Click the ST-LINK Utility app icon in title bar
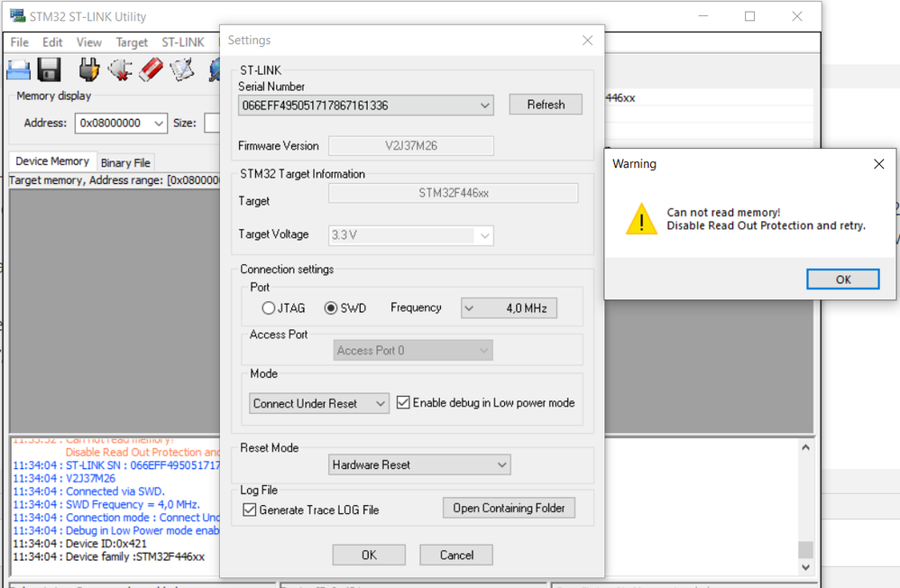The height and width of the screenshot is (588, 900). click(18, 16)
